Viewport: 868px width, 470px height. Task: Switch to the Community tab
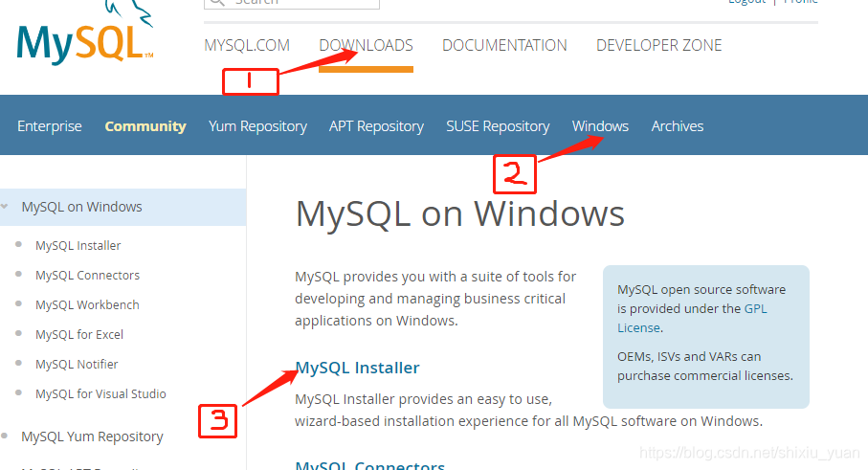tap(145, 126)
